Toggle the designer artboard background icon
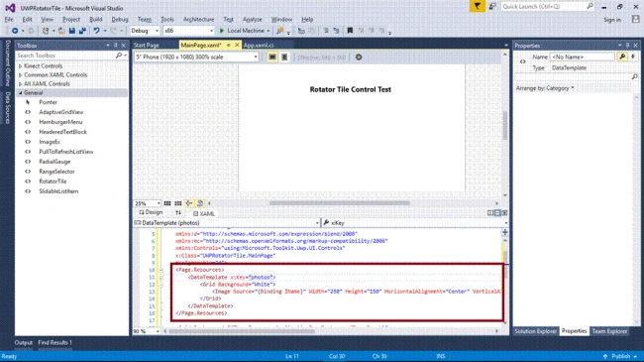Screen dimensions: 644x362 200,203
